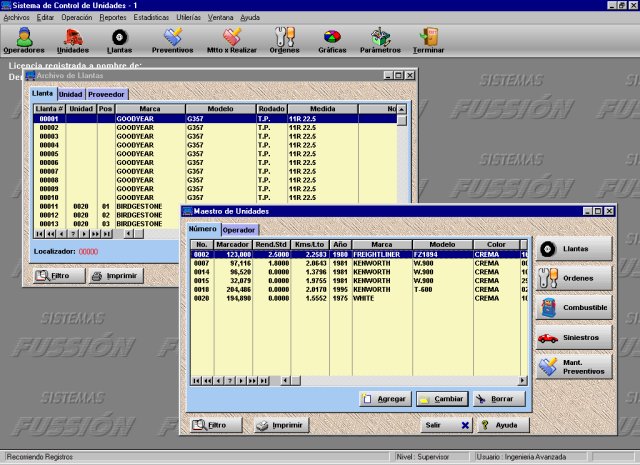Screen dimensions: 640x465
Task: Switch to the Proveedor tab
Action: click(107, 94)
